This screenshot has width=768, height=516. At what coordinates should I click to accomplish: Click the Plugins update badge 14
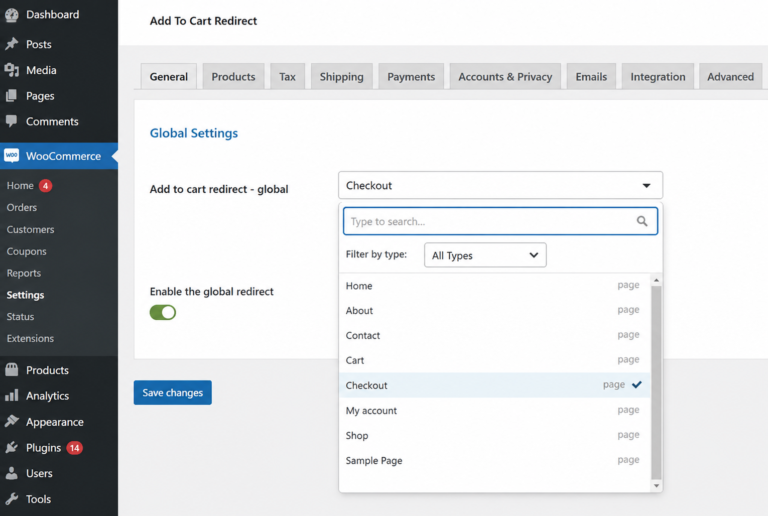pos(74,447)
